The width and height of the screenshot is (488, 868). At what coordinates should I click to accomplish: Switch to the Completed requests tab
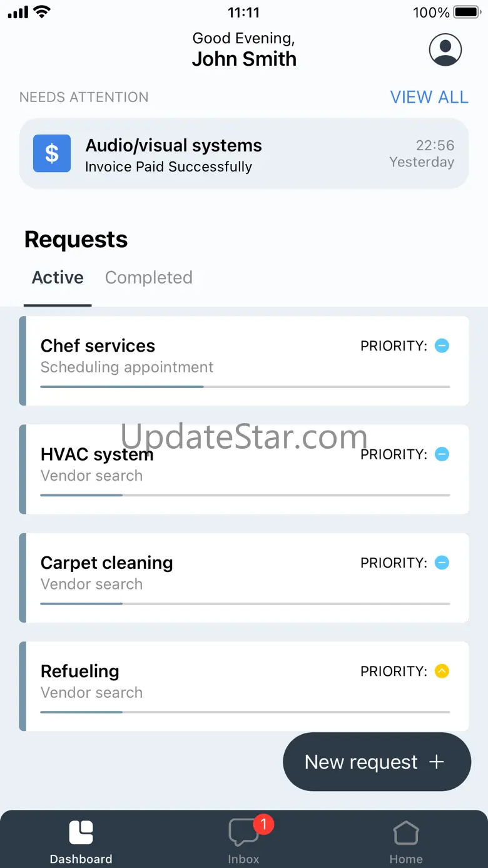tap(148, 278)
